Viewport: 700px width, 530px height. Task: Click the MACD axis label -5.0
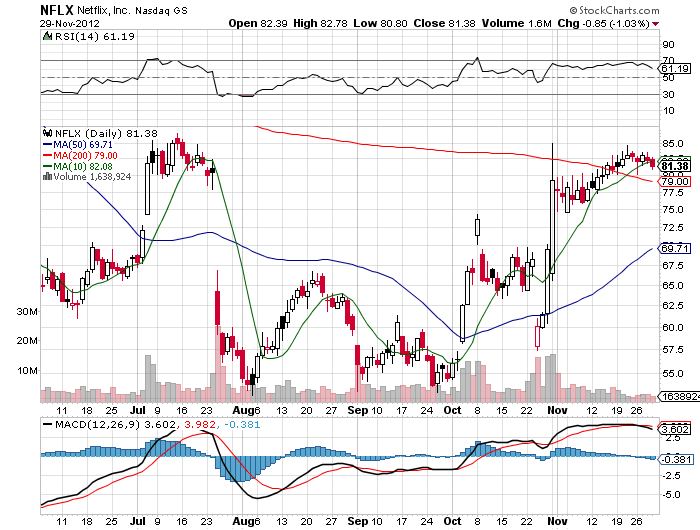click(671, 495)
